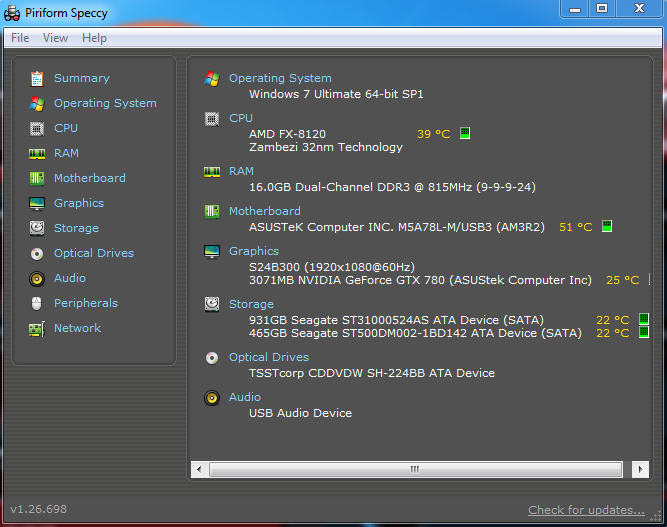Click the Optical Drives heading link in summary
Screen dimensions: 667x527
coord(269,357)
